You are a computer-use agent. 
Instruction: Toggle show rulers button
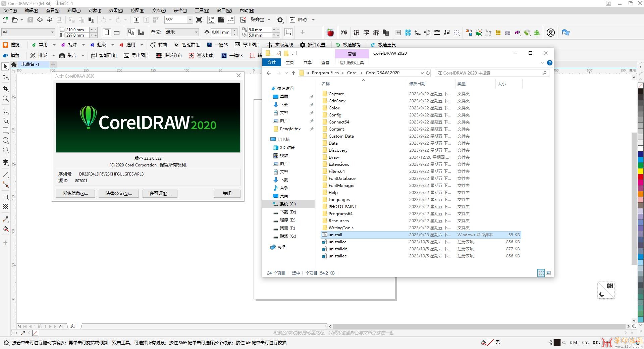(x=211, y=20)
